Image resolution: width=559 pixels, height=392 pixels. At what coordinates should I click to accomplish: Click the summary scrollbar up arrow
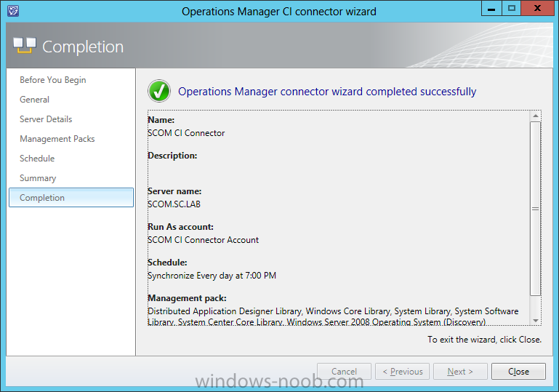pyautogui.click(x=535, y=116)
